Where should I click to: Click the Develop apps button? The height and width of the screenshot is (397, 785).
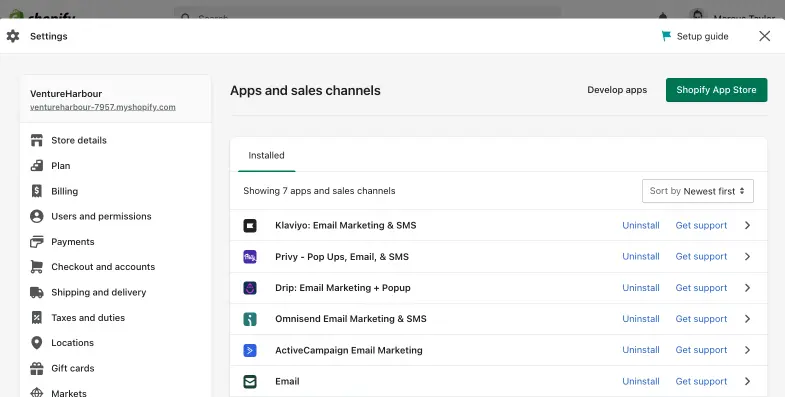click(x=617, y=90)
